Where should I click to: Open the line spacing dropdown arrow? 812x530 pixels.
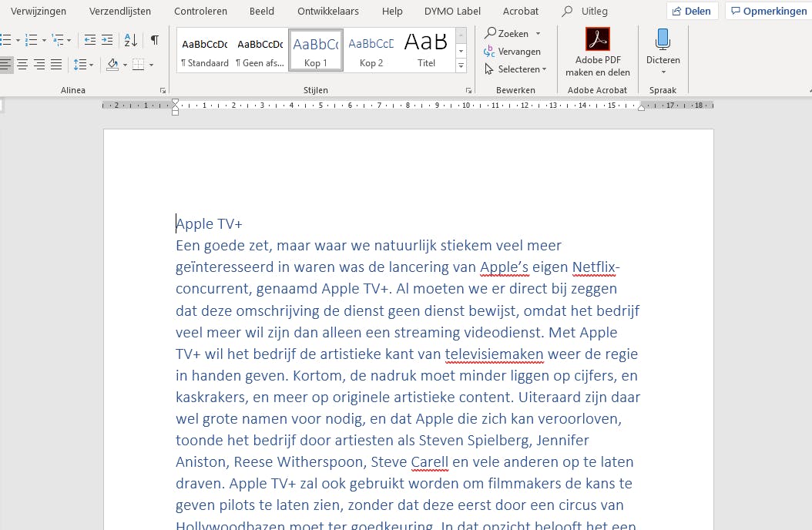(91, 65)
